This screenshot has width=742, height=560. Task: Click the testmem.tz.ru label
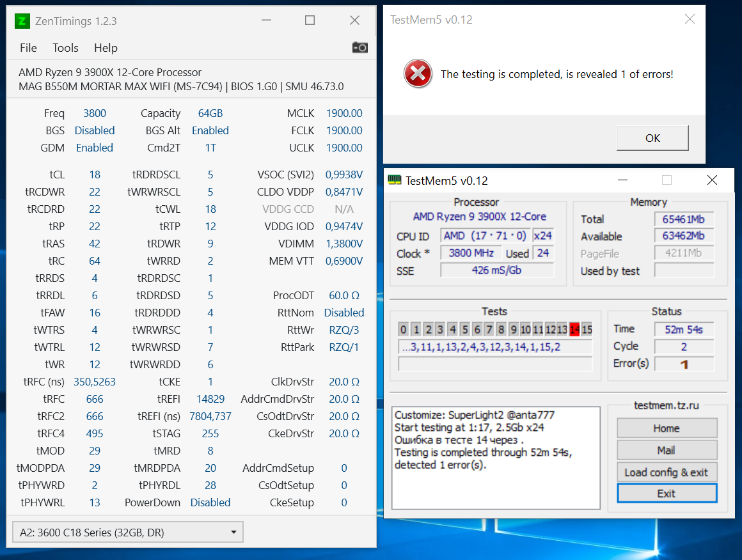point(667,405)
